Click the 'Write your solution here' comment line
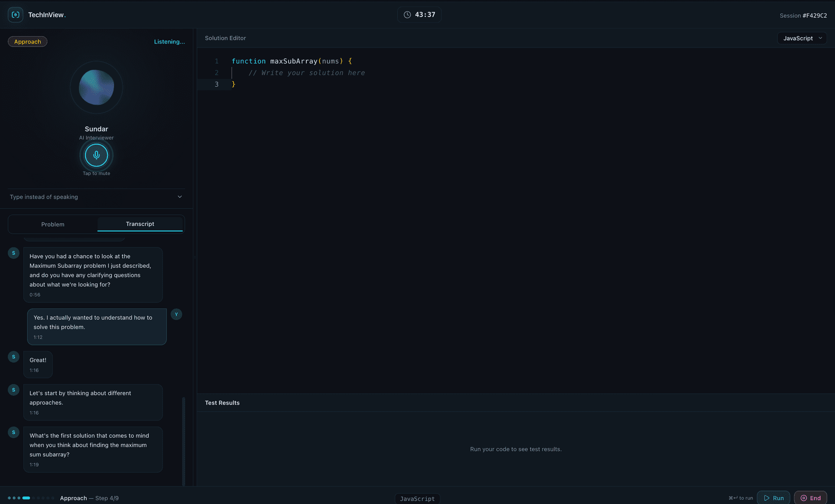Viewport: 835px width, 504px height. (307, 73)
